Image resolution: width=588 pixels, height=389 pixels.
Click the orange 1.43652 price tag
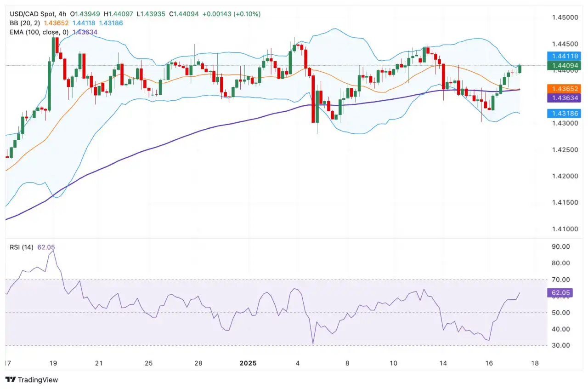tap(564, 88)
